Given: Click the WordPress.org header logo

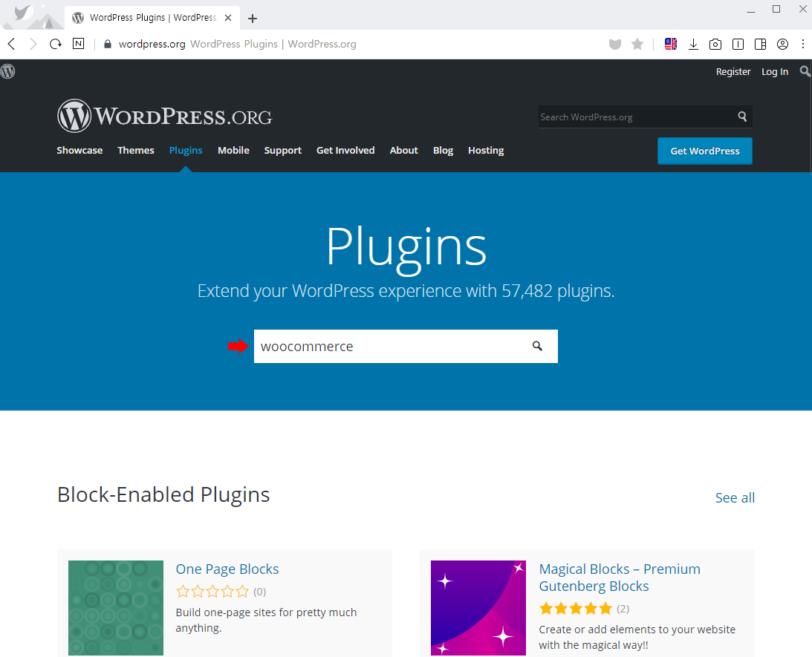Looking at the screenshot, I should 164,116.
